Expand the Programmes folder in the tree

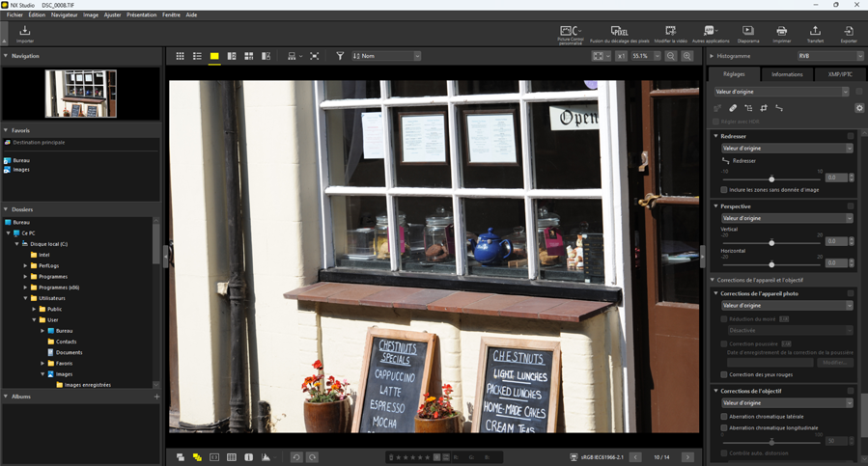[25, 276]
